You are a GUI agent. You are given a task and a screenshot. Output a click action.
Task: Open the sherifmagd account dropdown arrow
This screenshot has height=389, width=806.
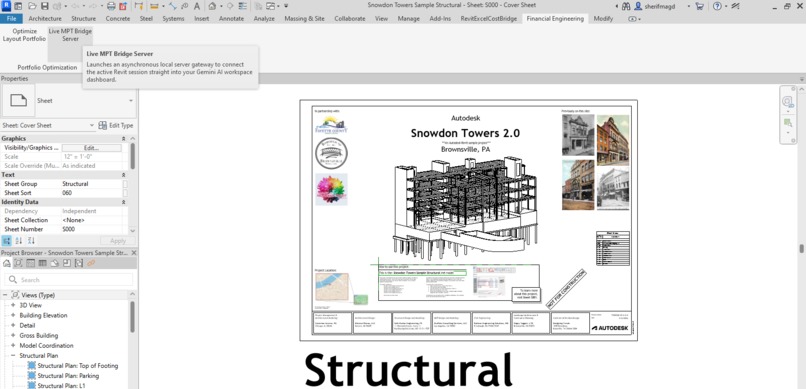[688, 6]
